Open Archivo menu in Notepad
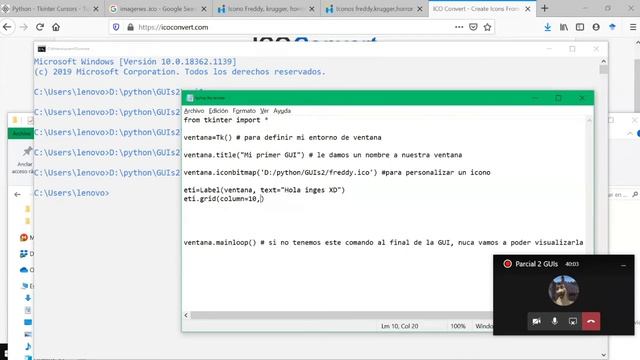This screenshot has height=360, width=640. click(x=194, y=111)
